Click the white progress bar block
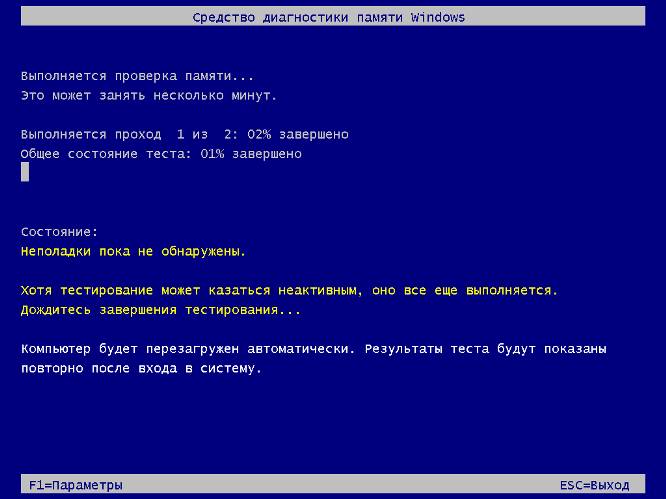666x499 pixels. pyautogui.click(x=25, y=172)
